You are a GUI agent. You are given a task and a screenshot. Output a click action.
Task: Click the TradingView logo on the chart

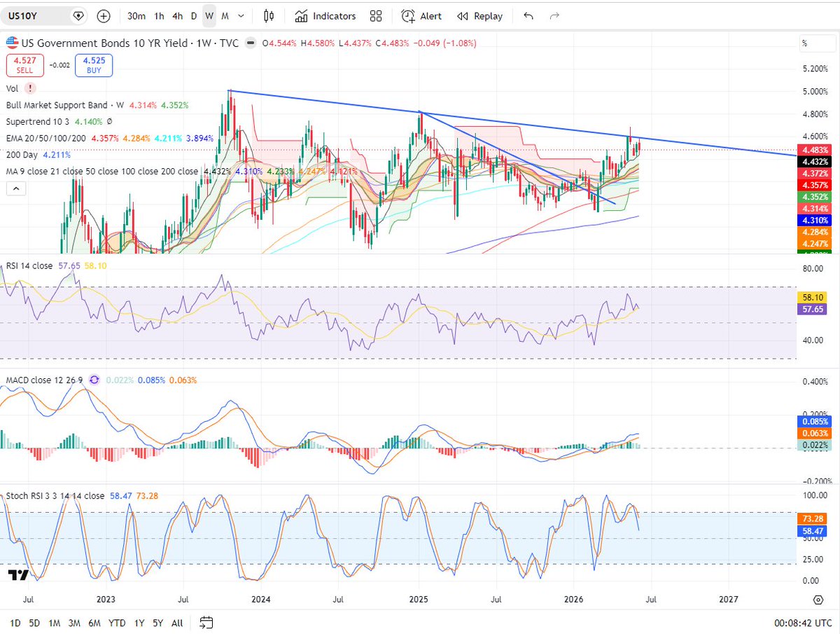pos(18,575)
